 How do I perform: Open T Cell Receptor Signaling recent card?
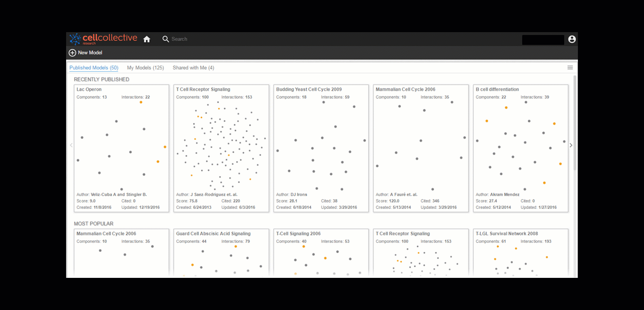pos(221,148)
